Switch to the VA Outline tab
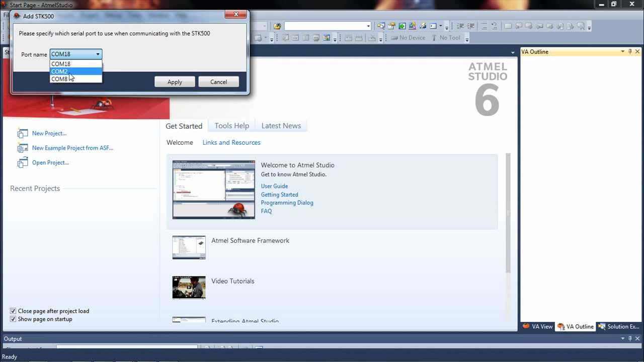This screenshot has width=644, height=362. 576,327
